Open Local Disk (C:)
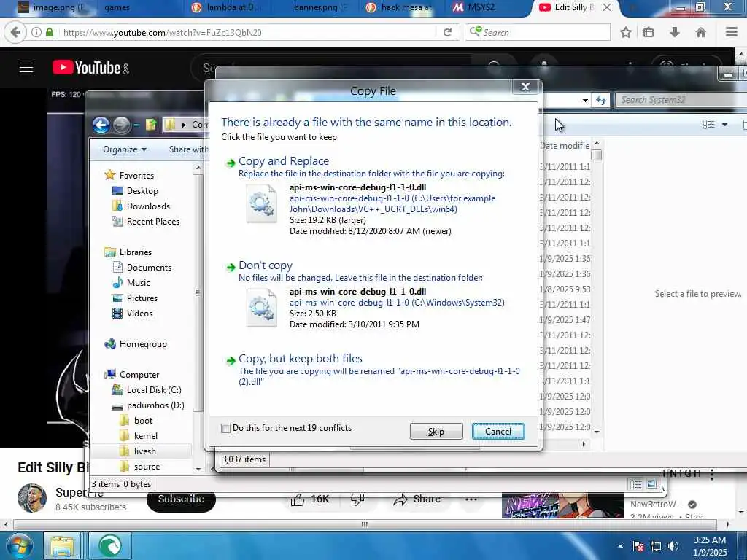747x560 pixels. (x=153, y=389)
